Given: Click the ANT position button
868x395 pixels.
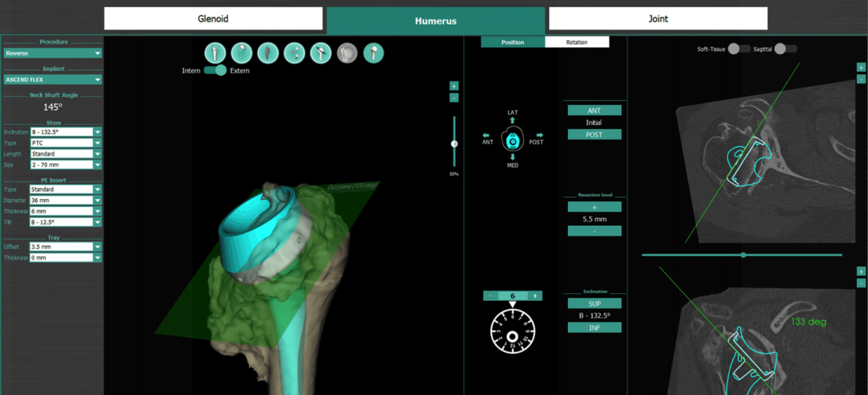Looking at the screenshot, I should point(594,111).
